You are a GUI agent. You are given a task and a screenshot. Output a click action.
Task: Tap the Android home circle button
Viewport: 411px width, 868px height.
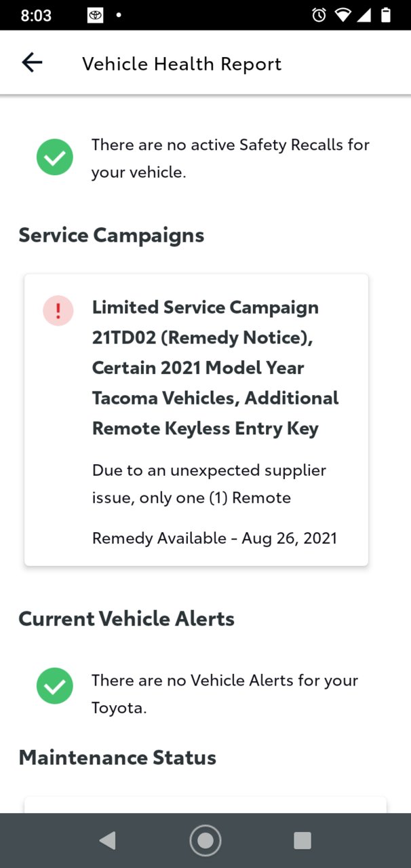(x=206, y=841)
